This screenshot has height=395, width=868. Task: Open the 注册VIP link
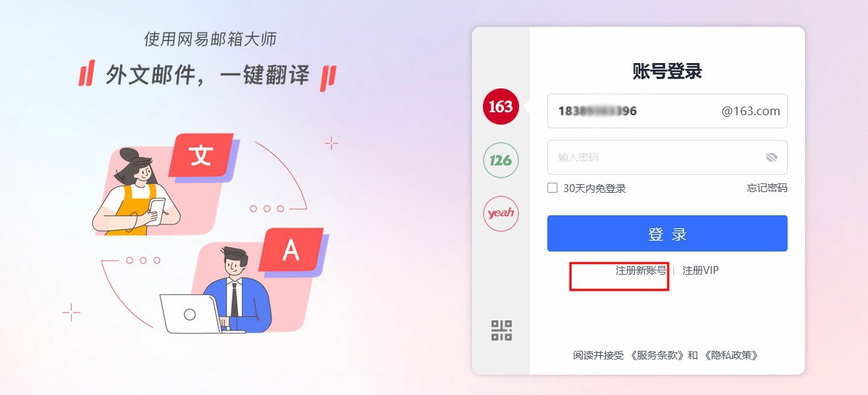pyautogui.click(x=700, y=270)
